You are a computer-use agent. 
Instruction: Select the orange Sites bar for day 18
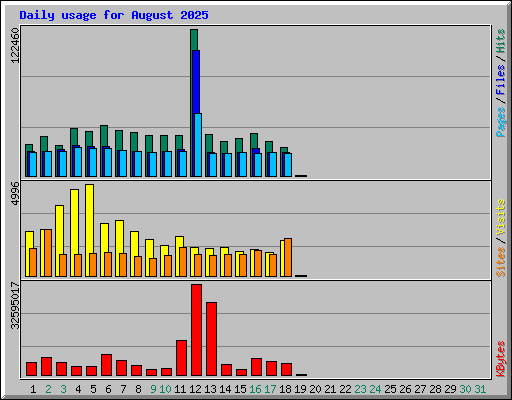click(288, 257)
